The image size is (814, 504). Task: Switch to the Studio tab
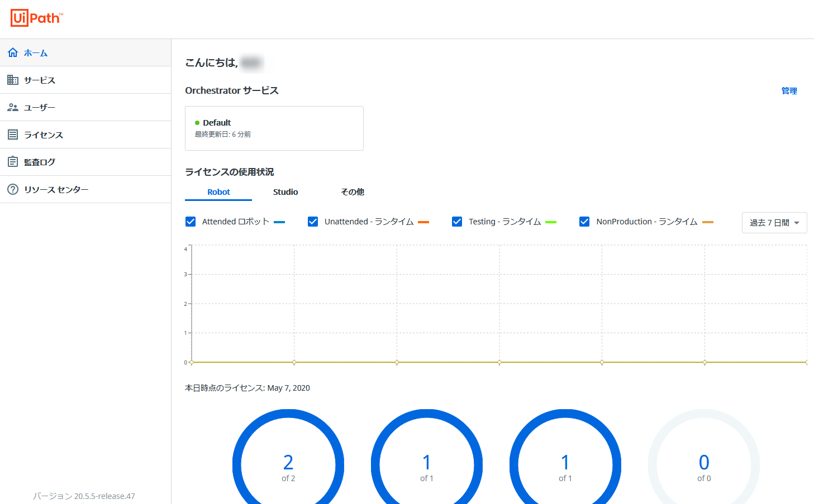pos(285,192)
